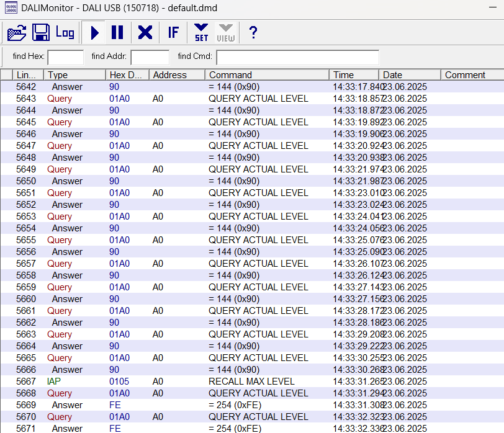Select line number 5666
This screenshot has width=504, height=433.
pos(26,370)
